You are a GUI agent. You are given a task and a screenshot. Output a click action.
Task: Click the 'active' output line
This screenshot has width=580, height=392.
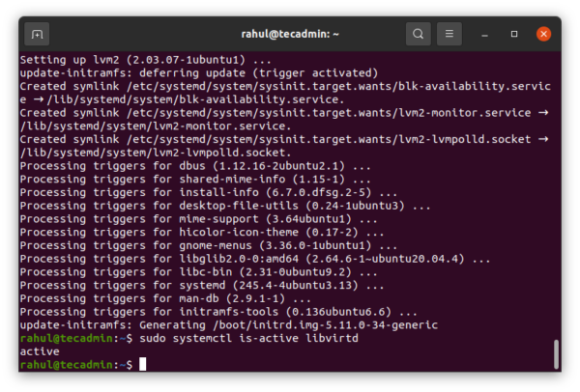click(40, 351)
